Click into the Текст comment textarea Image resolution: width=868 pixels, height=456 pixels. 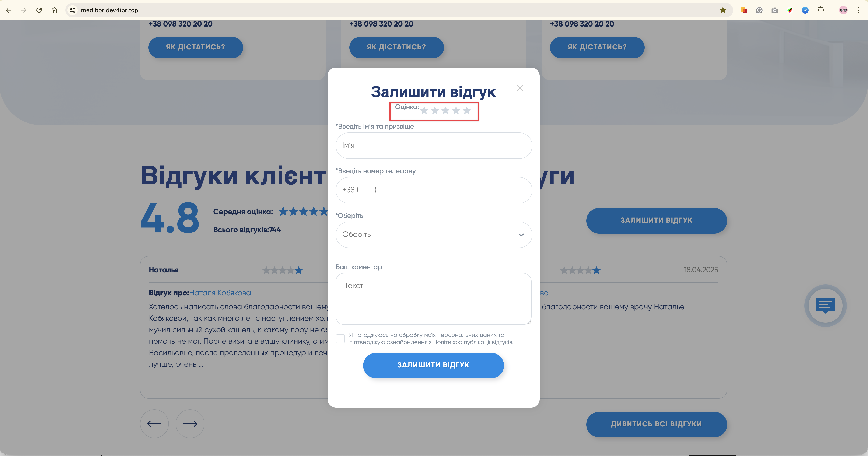(433, 299)
